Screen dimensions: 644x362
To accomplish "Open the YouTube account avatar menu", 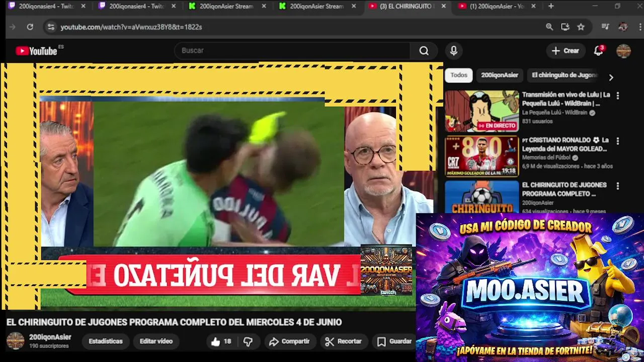I will point(623,51).
